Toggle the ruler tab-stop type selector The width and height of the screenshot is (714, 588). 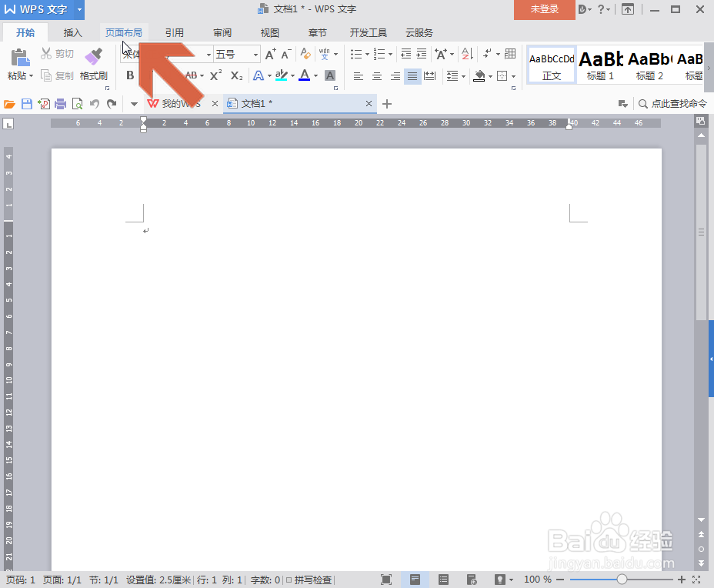click(8, 123)
